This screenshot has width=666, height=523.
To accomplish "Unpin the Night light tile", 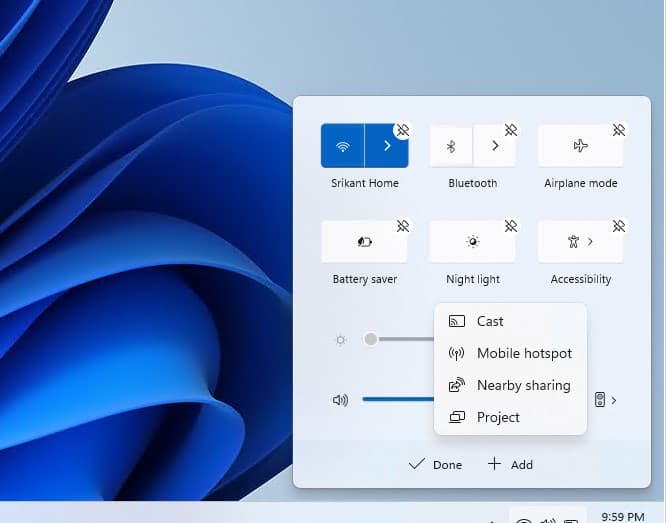I will 511,226.
